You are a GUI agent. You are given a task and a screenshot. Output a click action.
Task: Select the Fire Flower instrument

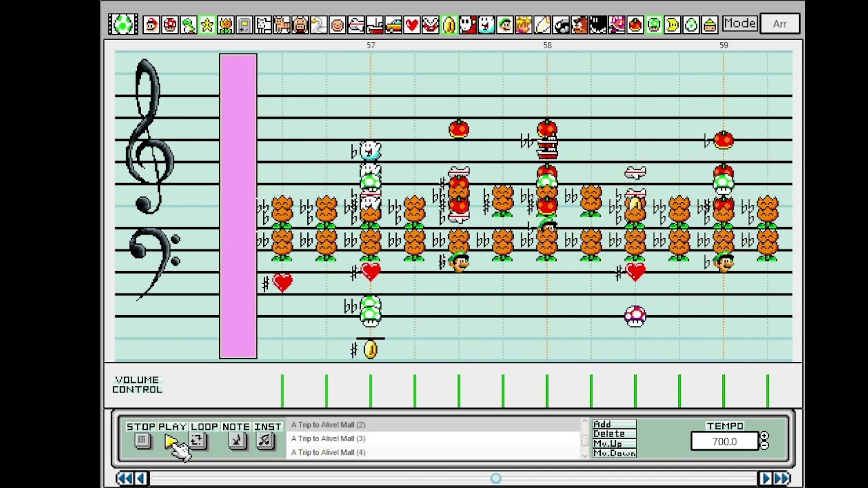[226, 25]
